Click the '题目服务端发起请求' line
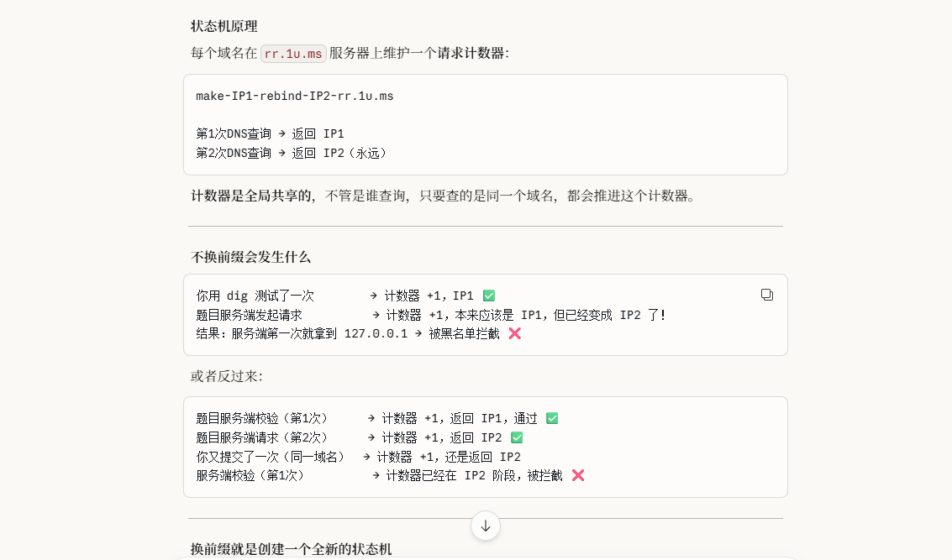This screenshot has width=952, height=560. [x=249, y=315]
